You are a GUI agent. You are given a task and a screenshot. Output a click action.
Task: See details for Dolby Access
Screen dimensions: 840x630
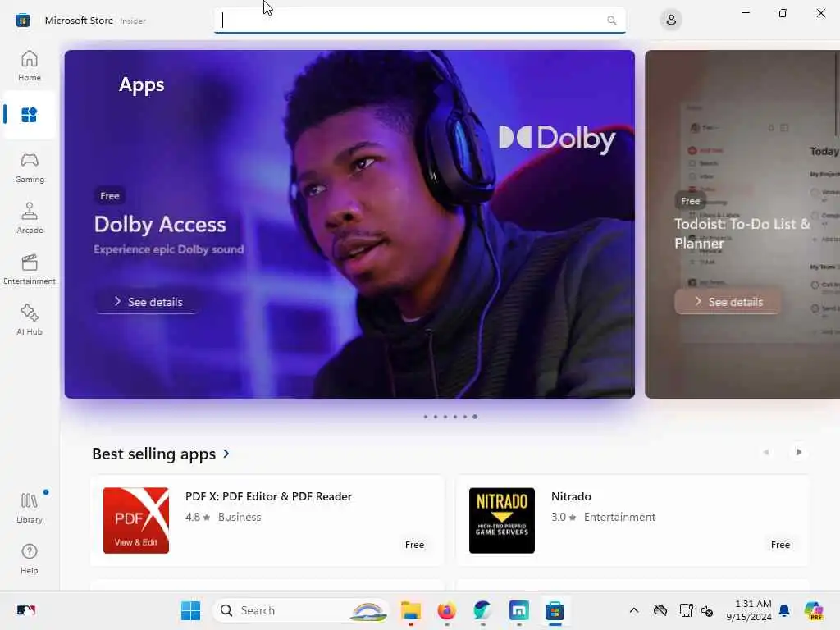coord(148,302)
